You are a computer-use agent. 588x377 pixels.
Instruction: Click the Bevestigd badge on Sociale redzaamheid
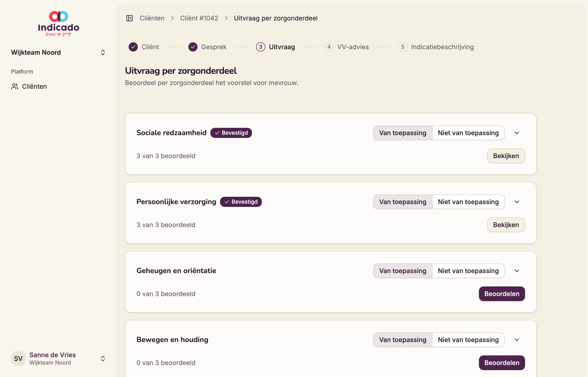click(231, 133)
